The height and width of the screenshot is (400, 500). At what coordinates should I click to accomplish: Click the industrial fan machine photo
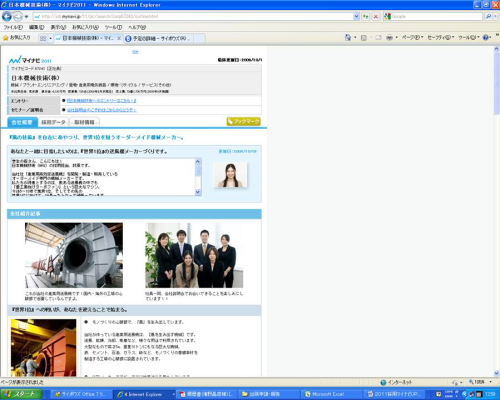pyautogui.click(x=74, y=255)
